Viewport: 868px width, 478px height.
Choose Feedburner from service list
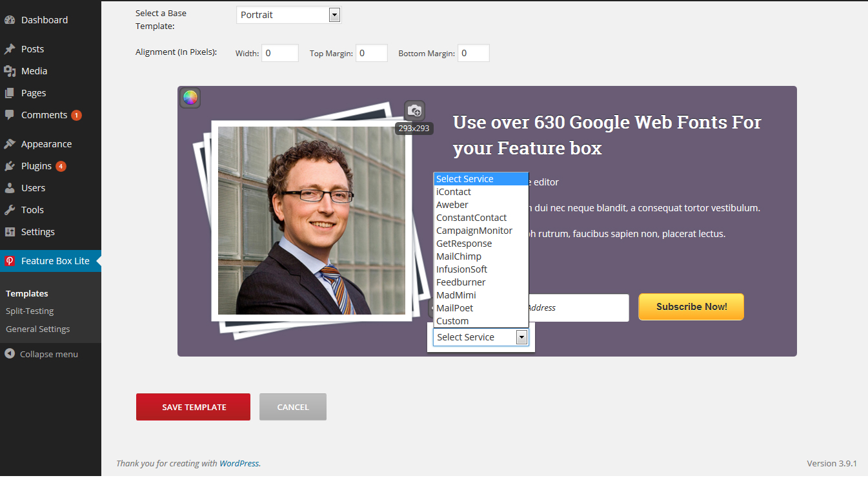pos(481,282)
